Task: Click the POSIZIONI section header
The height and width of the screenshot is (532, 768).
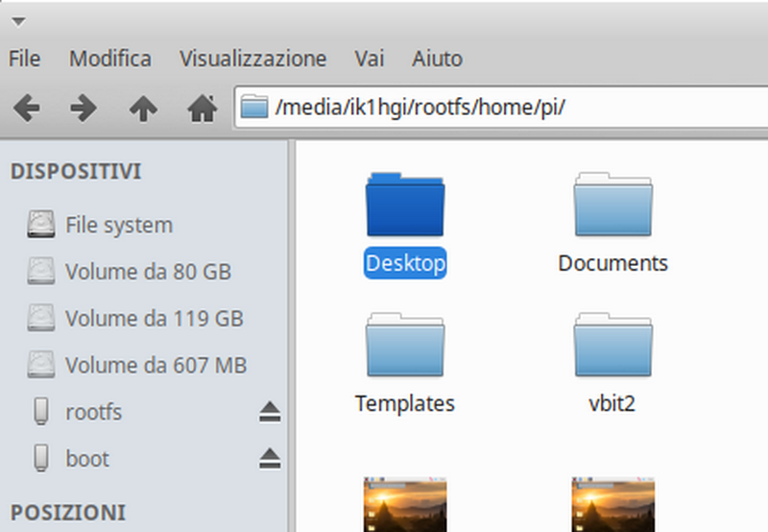Action: coord(68,513)
